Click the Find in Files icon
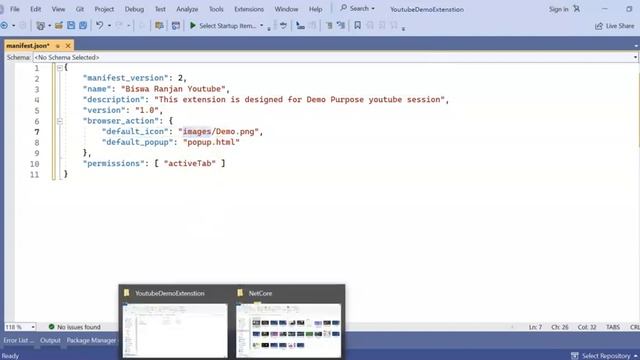Image resolution: width=640 pixels, height=360 pixels. pos(159,26)
